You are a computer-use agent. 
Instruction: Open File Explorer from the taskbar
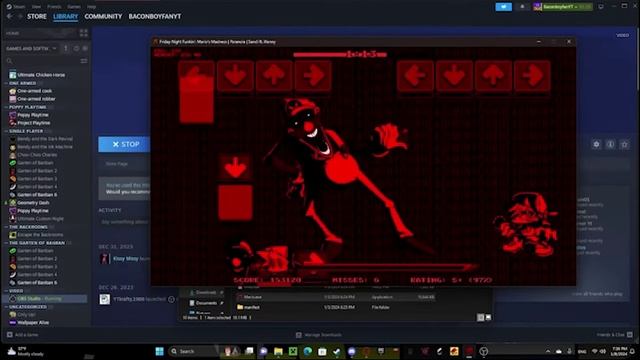pos(278,351)
